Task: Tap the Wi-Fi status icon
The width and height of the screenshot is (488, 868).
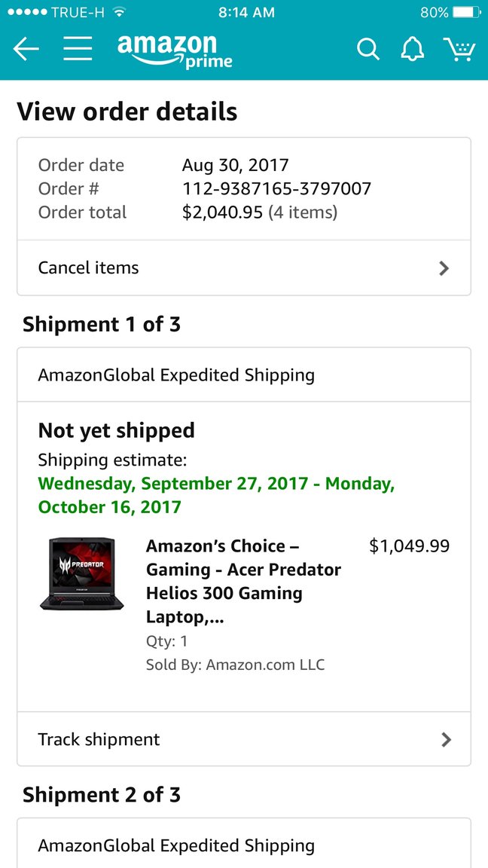Action: [x=118, y=13]
